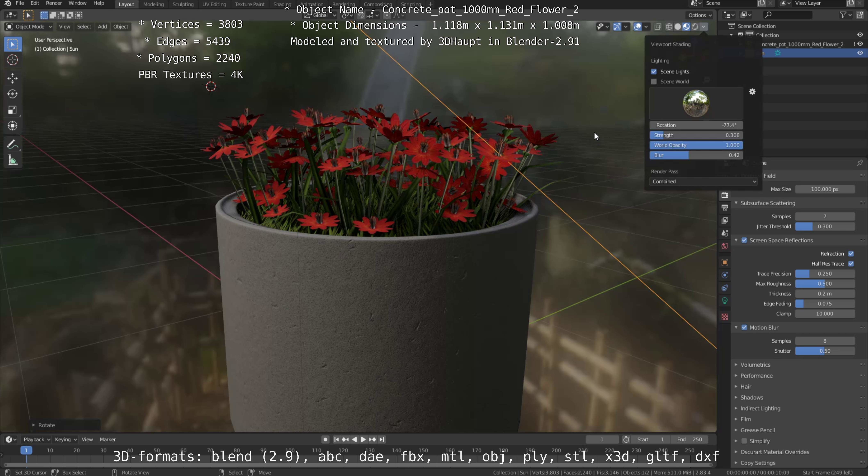Select the Move tool
Viewport: 868px width, 476px height.
pyautogui.click(x=13, y=78)
